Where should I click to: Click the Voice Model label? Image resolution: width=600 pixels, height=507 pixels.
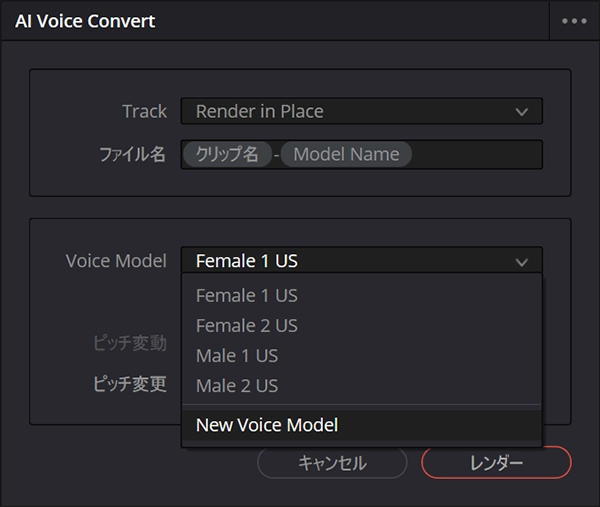point(116,261)
